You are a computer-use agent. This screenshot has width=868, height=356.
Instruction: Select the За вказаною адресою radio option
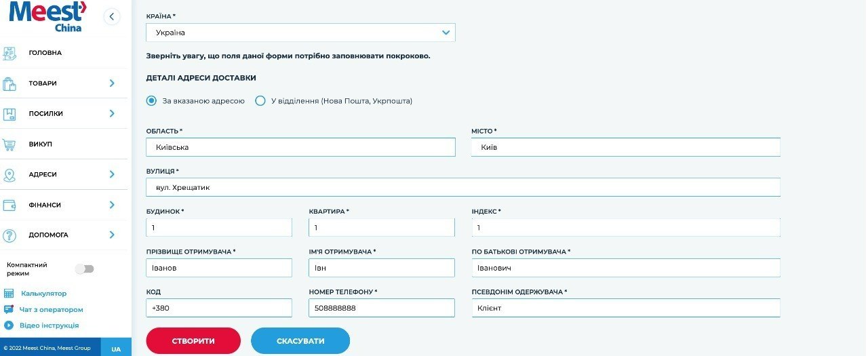pos(152,101)
